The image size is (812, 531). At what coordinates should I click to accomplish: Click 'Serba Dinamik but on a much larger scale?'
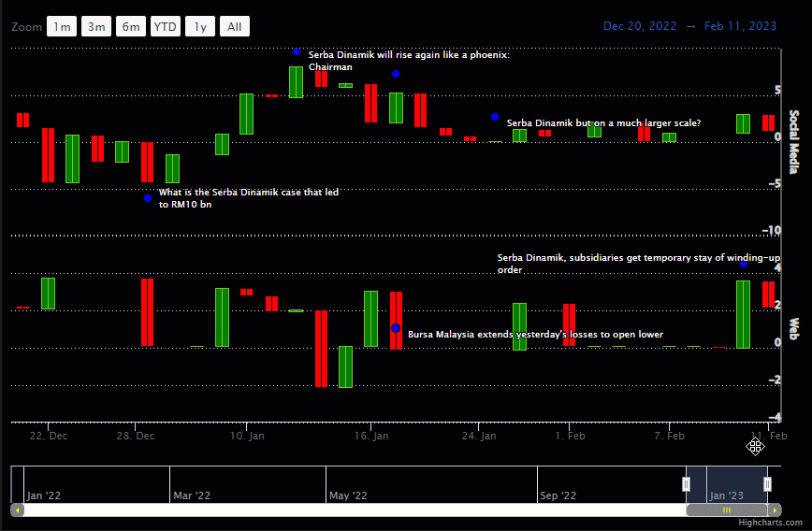pos(603,123)
